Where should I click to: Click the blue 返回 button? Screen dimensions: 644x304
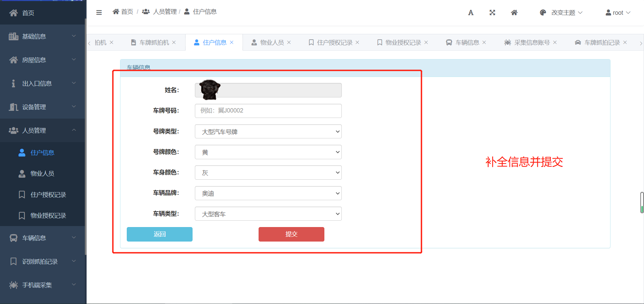159,234
